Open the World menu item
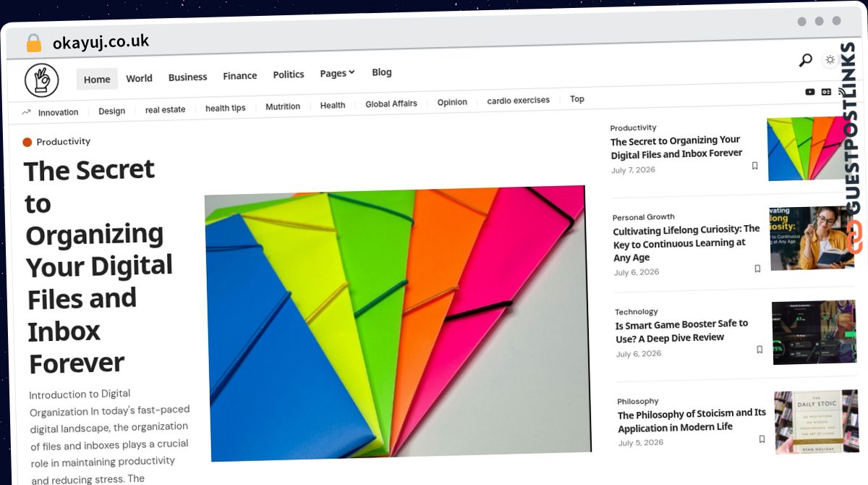868x485 pixels. (139, 78)
